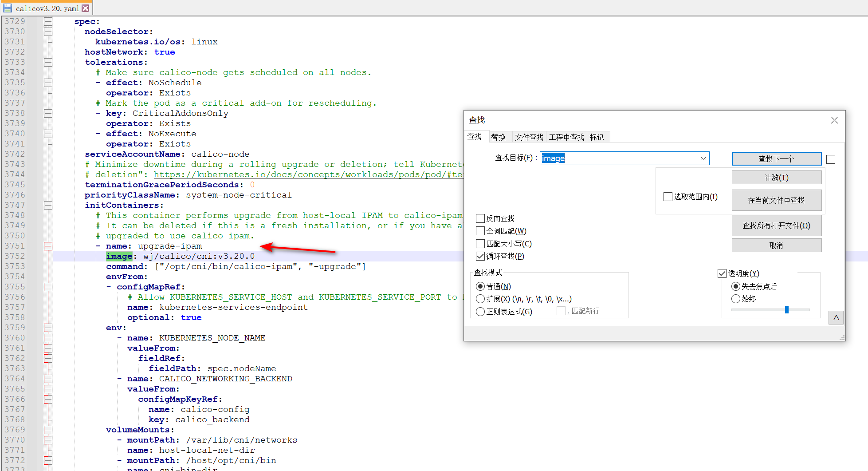Screen dimensions: 868x471
Task: Tick the 全词匹配 checkbox
Action: point(480,231)
